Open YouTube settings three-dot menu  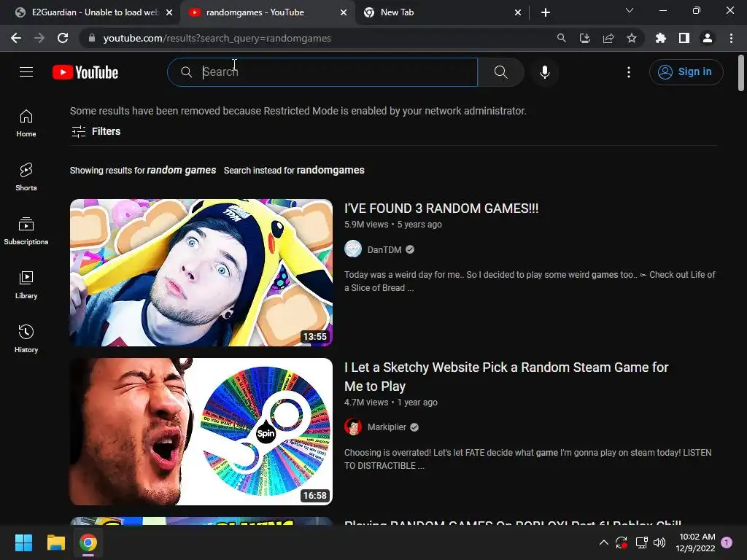click(629, 72)
